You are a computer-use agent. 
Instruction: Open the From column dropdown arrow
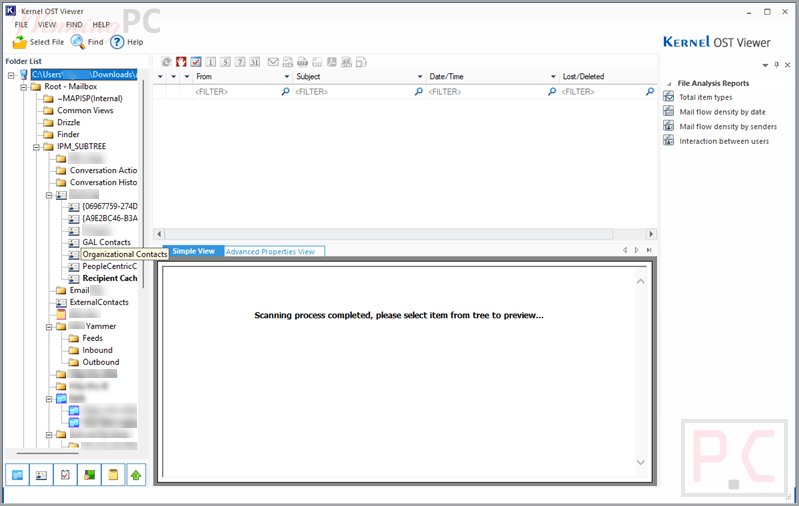[286, 77]
